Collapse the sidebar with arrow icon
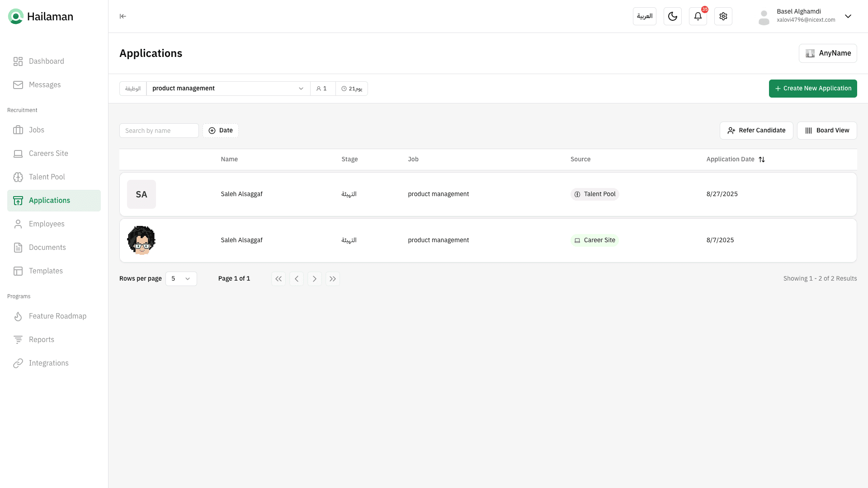868x488 pixels. tap(123, 16)
